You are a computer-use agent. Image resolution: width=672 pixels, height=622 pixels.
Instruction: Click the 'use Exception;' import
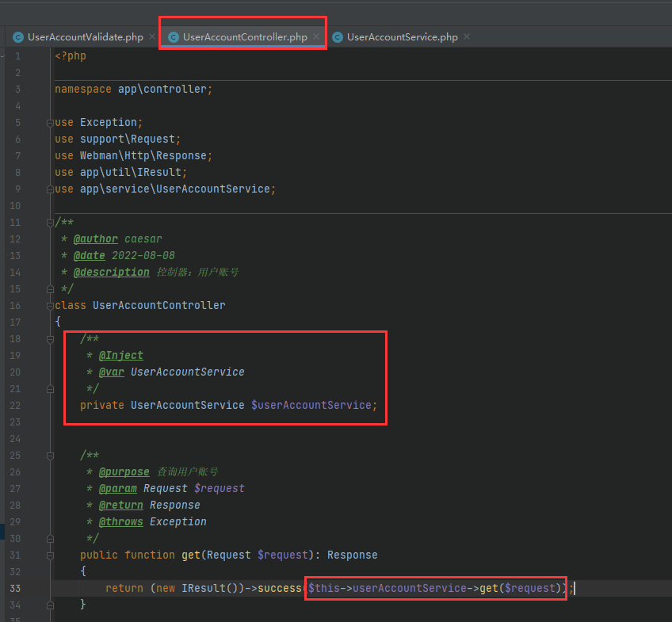[98, 122]
